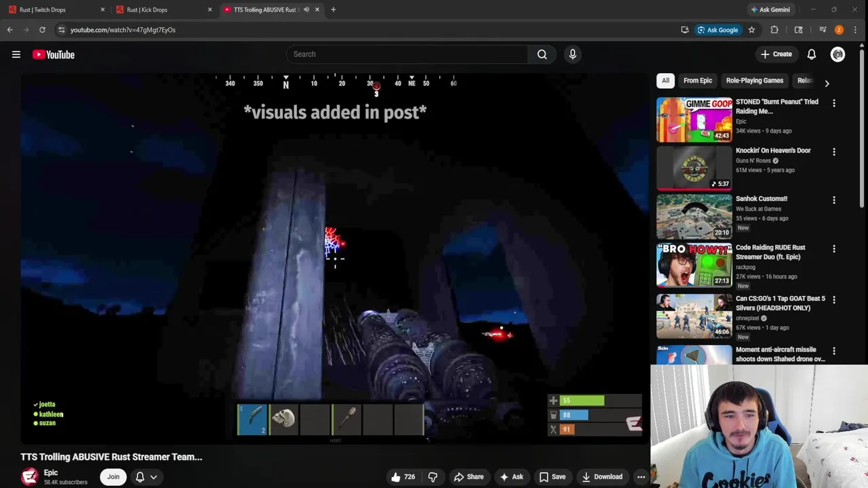Download the video

tap(602, 477)
